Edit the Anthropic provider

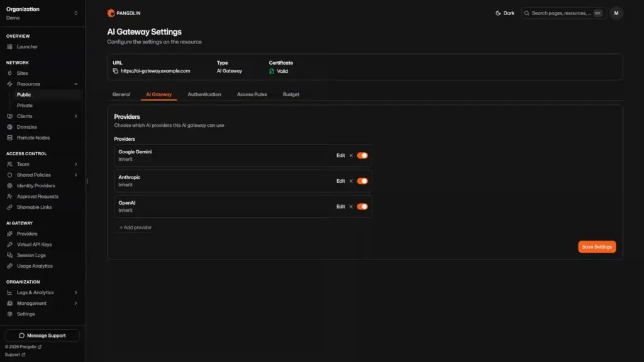(340, 181)
